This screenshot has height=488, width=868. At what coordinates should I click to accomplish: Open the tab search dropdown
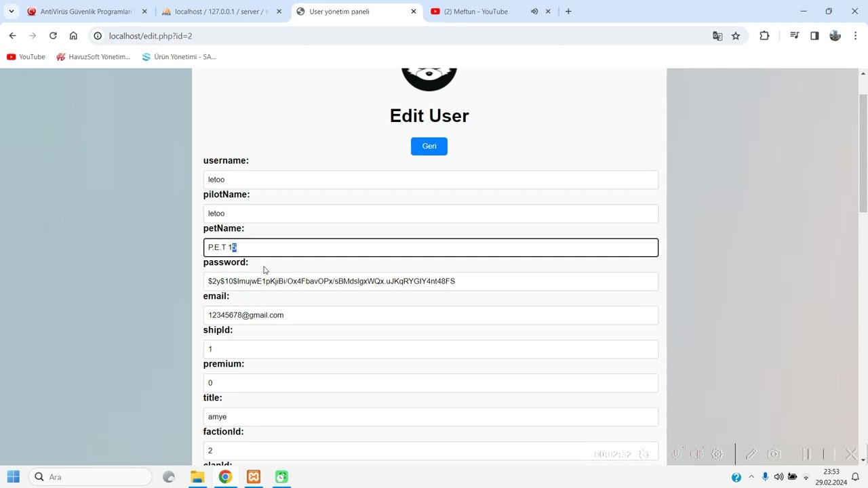point(12,12)
